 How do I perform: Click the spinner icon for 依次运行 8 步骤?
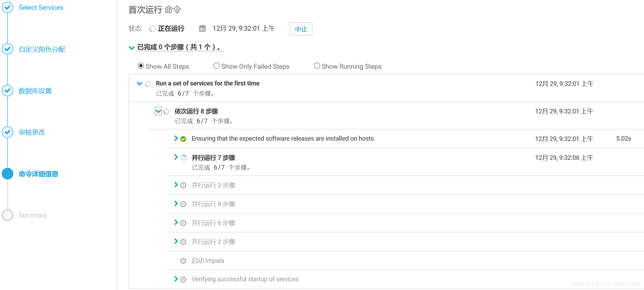166,112
